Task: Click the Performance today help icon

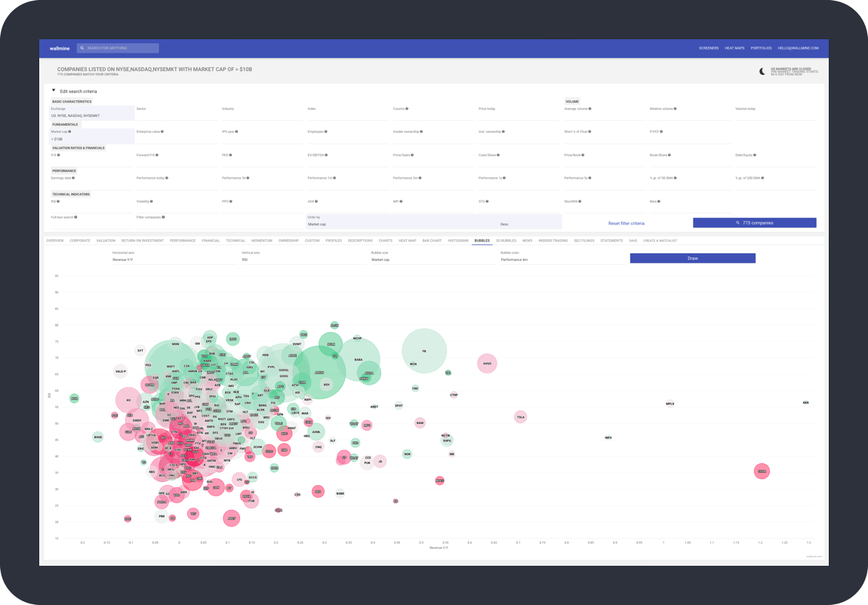Action: click(167, 178)
